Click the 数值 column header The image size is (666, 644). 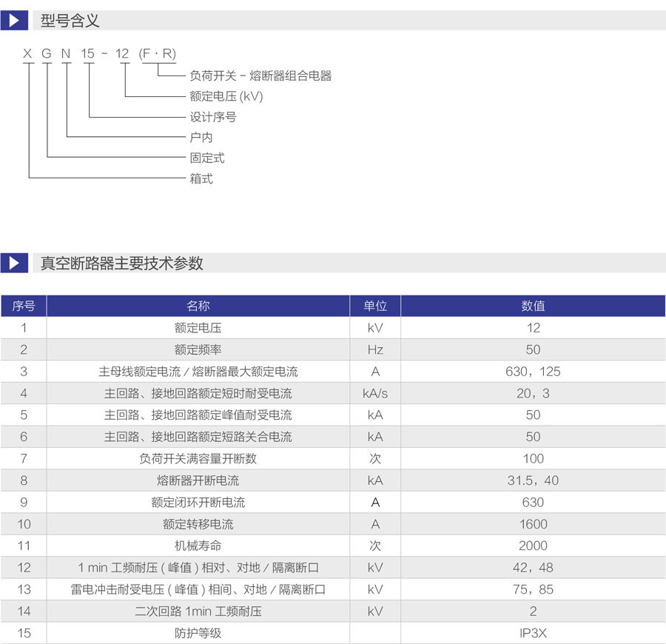click(x=533, y=306)
